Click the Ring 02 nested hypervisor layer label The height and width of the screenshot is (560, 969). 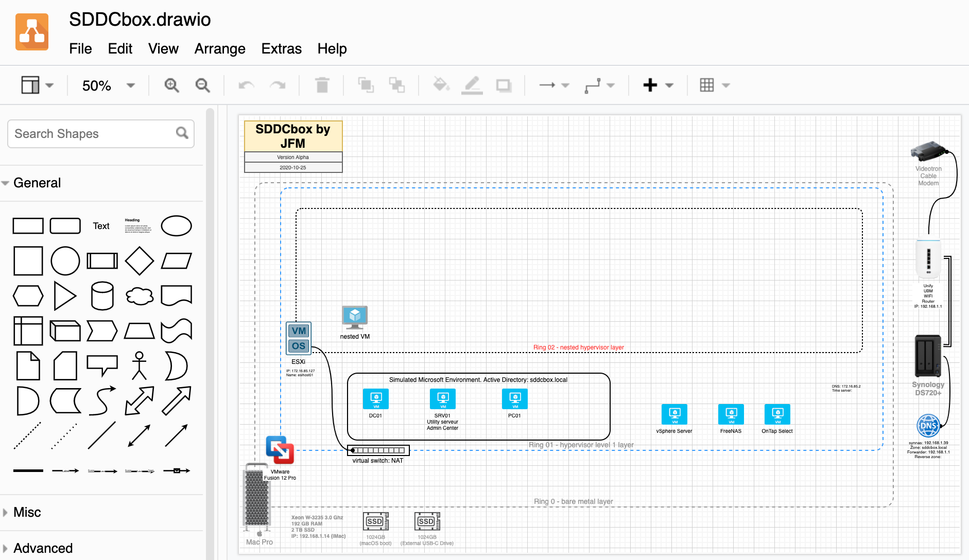578,347
